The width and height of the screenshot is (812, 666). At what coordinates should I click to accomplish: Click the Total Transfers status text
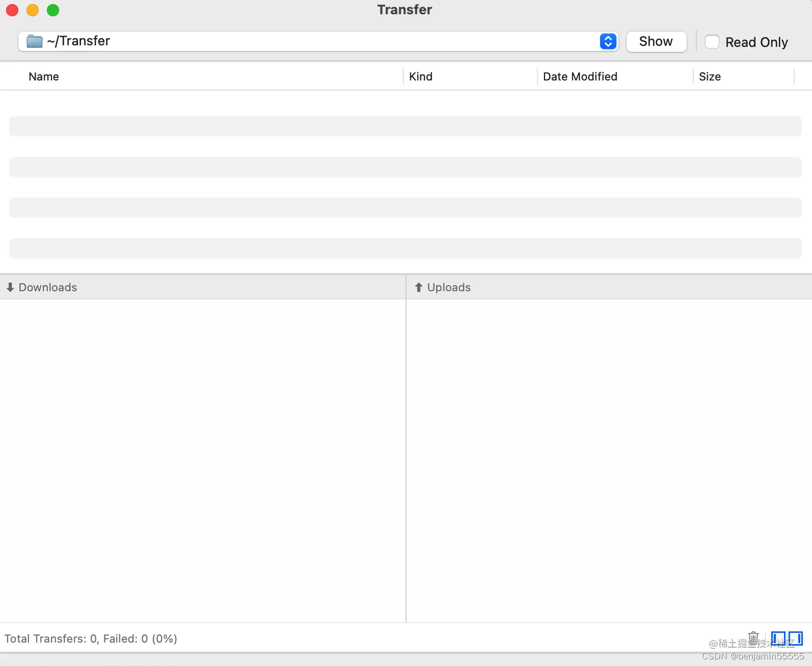[91, 639]
